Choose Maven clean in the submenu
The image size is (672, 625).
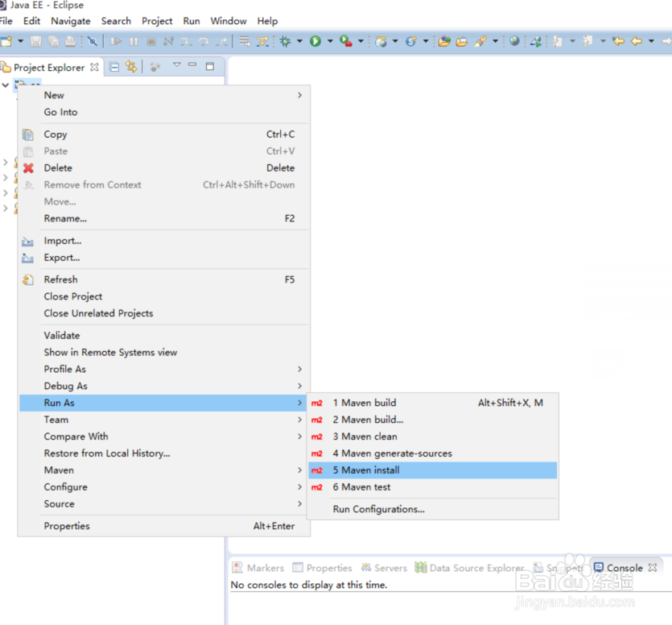[433, 437]
